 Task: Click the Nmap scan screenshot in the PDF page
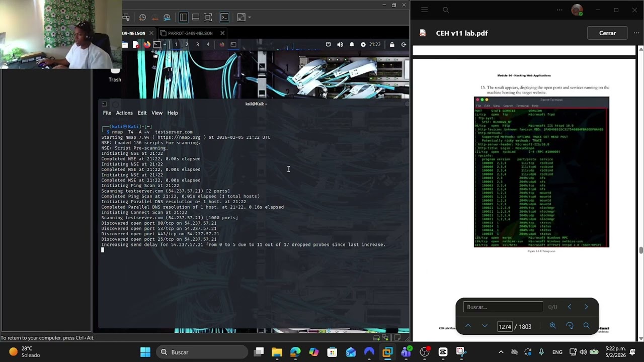click(x=541, y=172)
